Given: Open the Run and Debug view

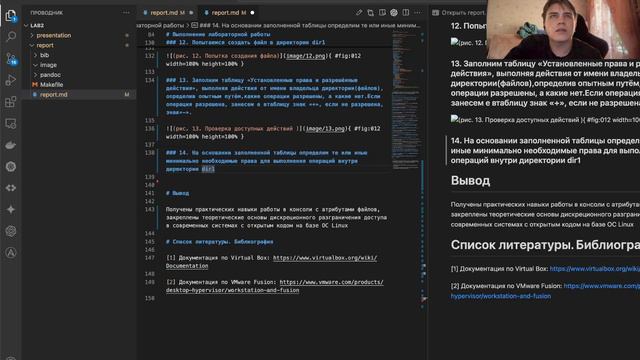Looking at the screenshot, I should 11,80.
